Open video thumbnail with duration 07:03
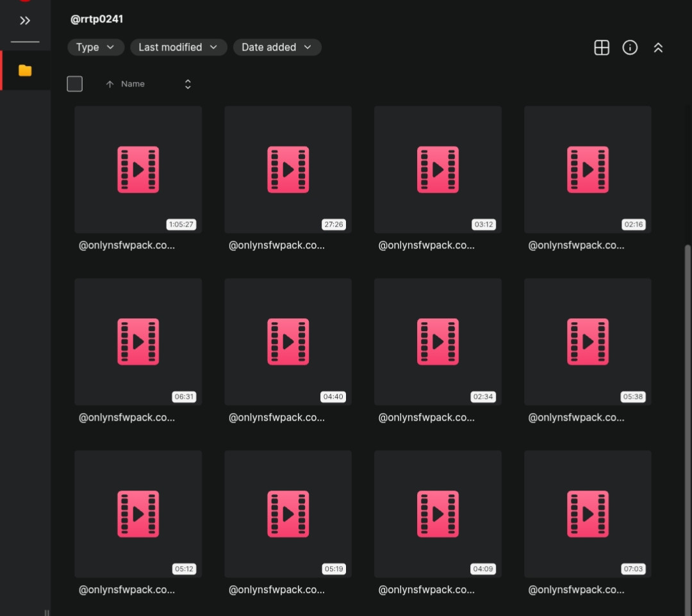The image size is (692, 616). 588,514
